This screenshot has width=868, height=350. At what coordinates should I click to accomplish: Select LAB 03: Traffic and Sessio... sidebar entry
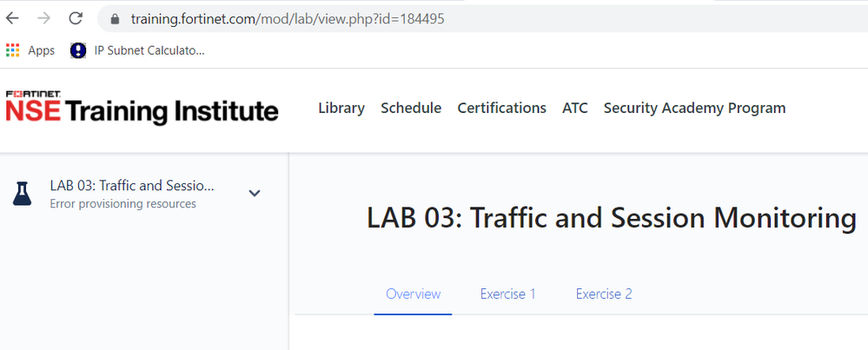pos(132,185)
